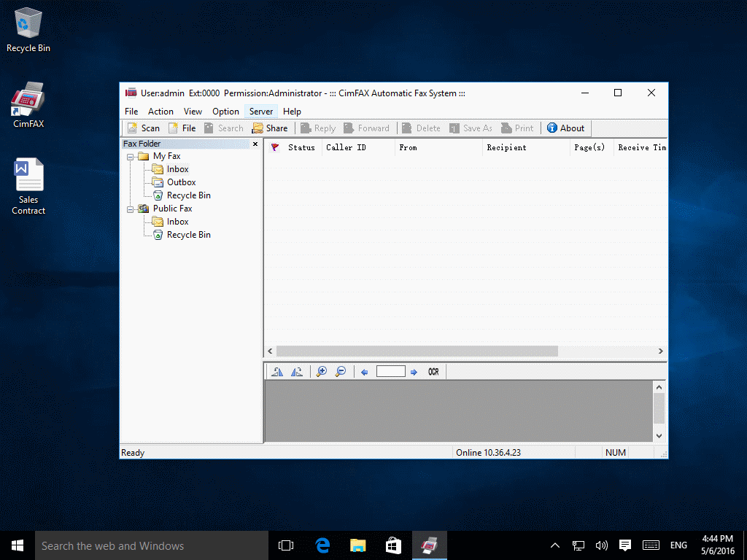Close the Fax Folder panel
The width and height of the screenshot is (747, 560).
pos(255,144)
